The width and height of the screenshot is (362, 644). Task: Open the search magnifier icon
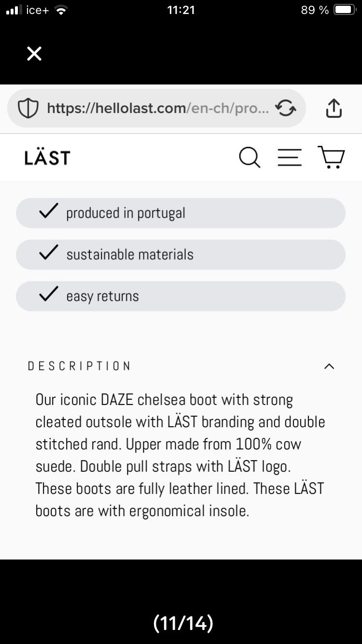pyautogui.click(x=250, y=157)
